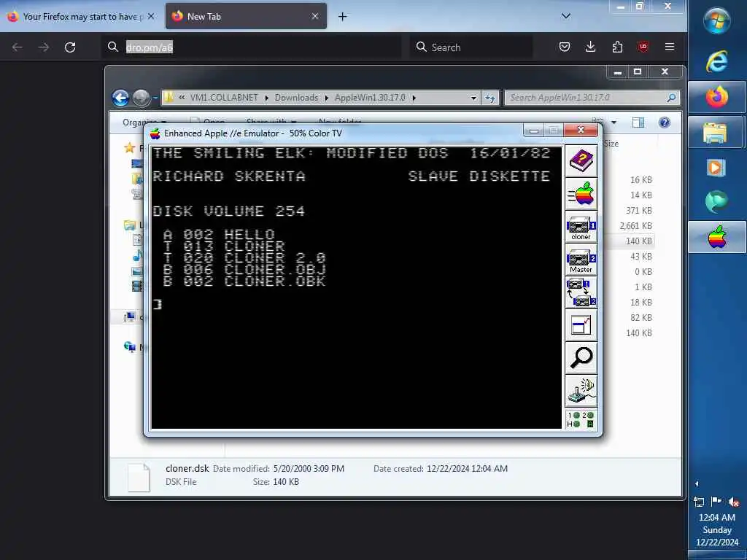Open Explorer help question icon
The height and width of the screenshot is (560, 747).
click(x=664, y=122)
